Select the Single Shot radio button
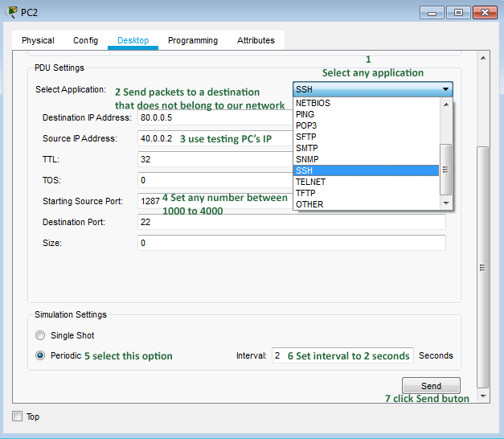Screen dimensions: 504x439 pos(40,335)
